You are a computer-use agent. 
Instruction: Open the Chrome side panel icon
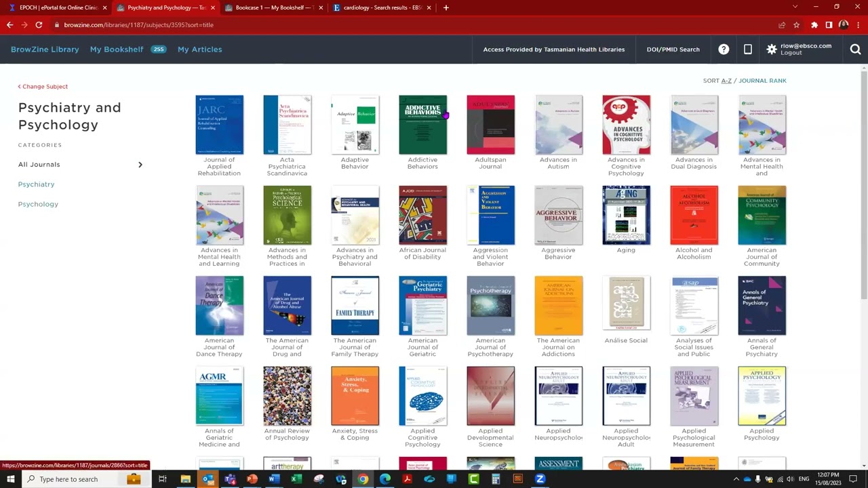(829, 25)
